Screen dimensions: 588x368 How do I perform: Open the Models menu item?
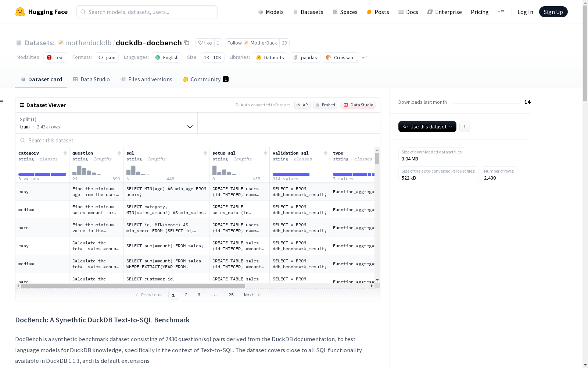271,12
